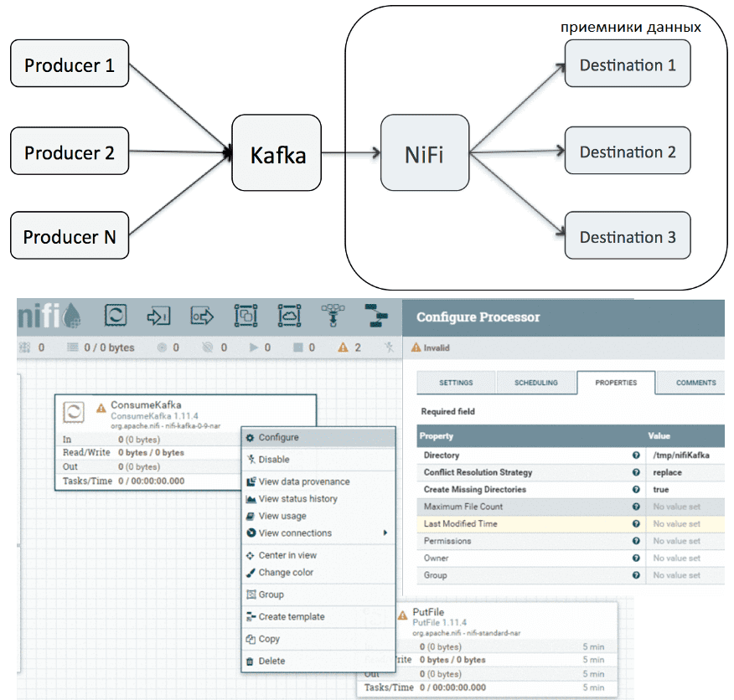Expand the View connections submenu arrow
734x700 pixels.
[385, 533]
